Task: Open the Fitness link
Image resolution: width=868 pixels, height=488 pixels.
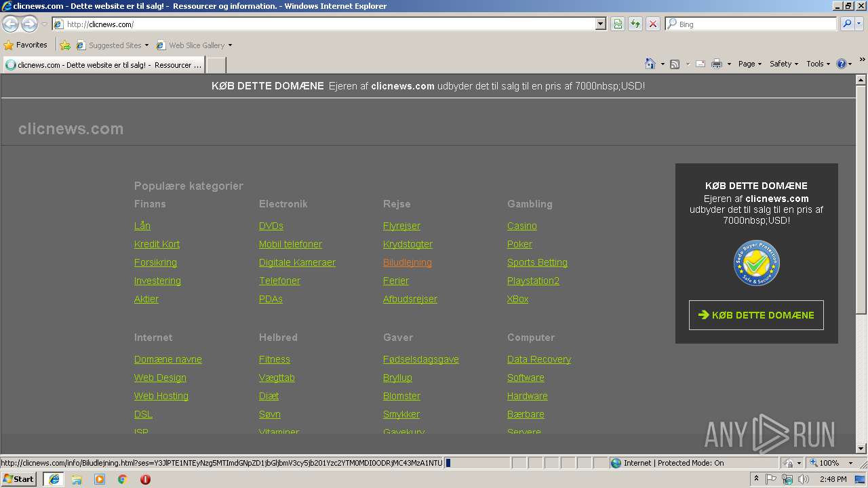Action: click(x=275, y=359)
